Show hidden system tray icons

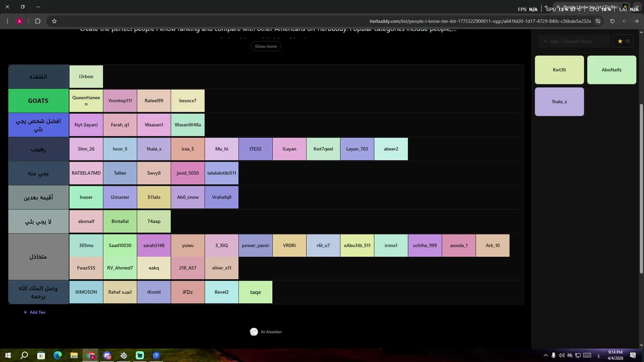pyautogui.click(x=545, y=355)
